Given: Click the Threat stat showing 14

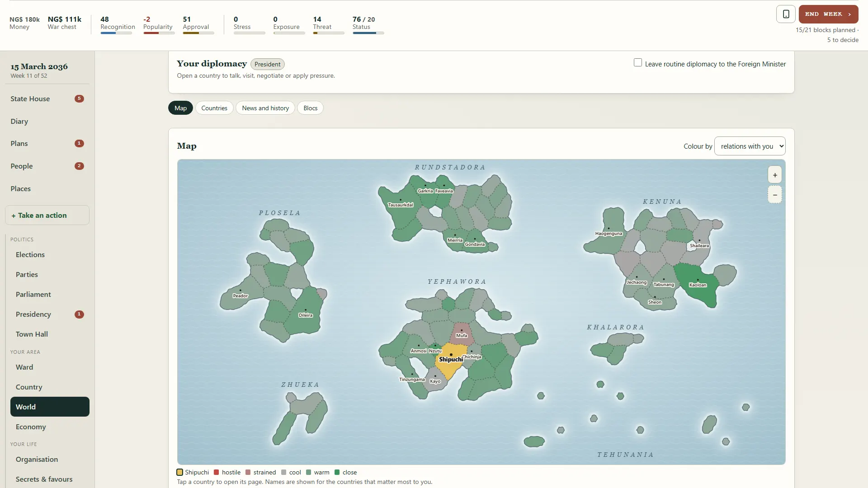Looking at the screenshot, I should click(328, 25).
